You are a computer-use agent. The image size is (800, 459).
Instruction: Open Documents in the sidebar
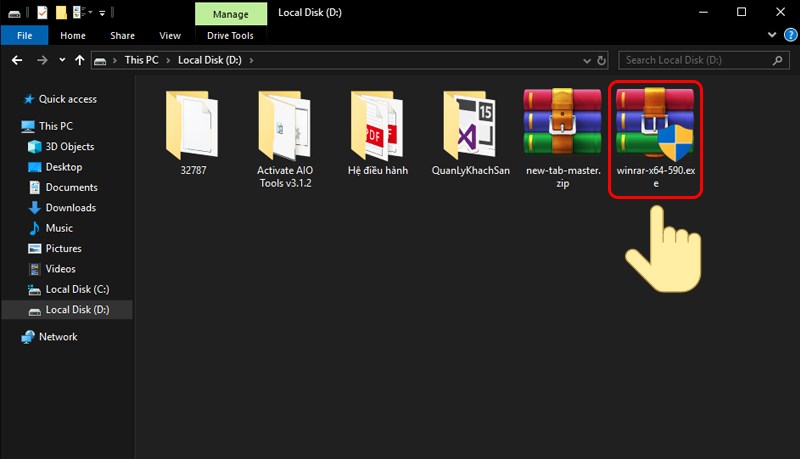point(71,187)
